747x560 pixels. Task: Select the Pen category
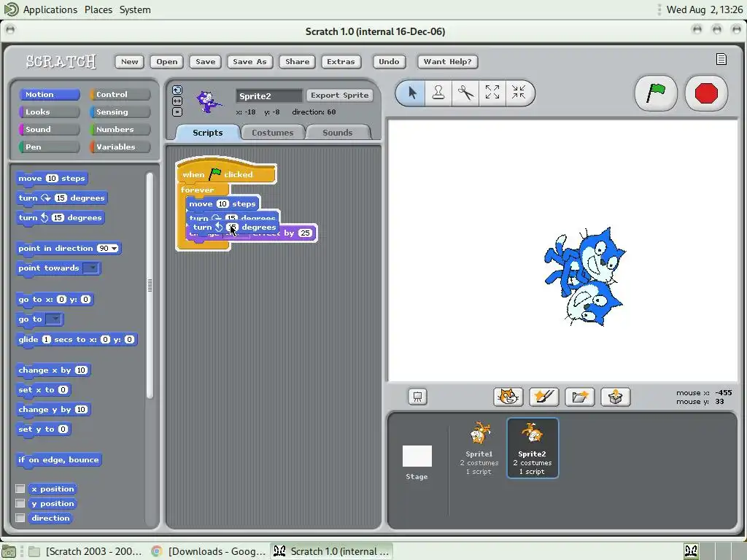[49, 147]
